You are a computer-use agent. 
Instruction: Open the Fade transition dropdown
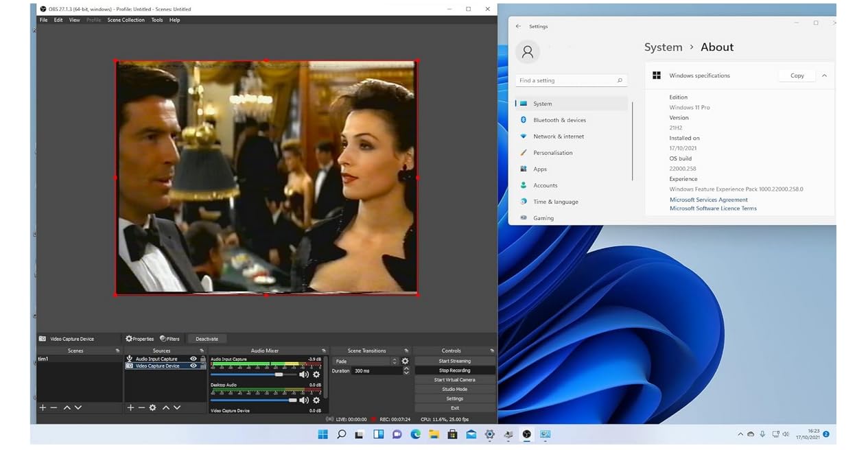[x=364, y=361]
